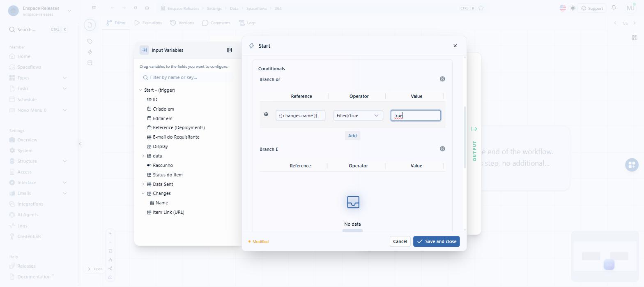This screenshot has width=644, height=287.
Task: Go back using the left arrow icon
Action: pos(113,8)
